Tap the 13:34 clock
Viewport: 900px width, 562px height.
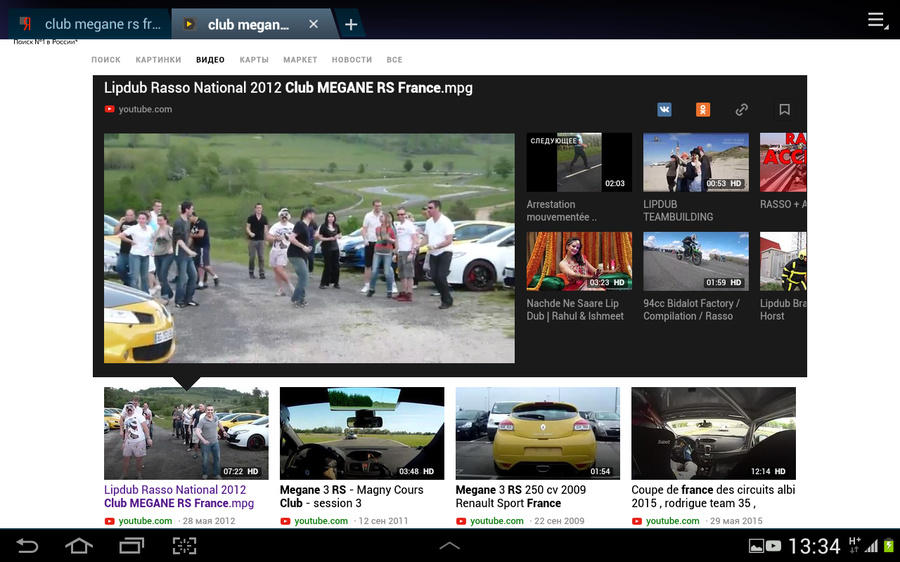814,546
